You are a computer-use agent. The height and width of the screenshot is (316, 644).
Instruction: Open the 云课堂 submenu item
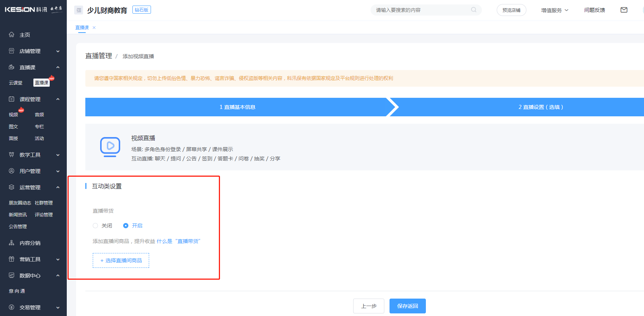(x=16, y=83)
